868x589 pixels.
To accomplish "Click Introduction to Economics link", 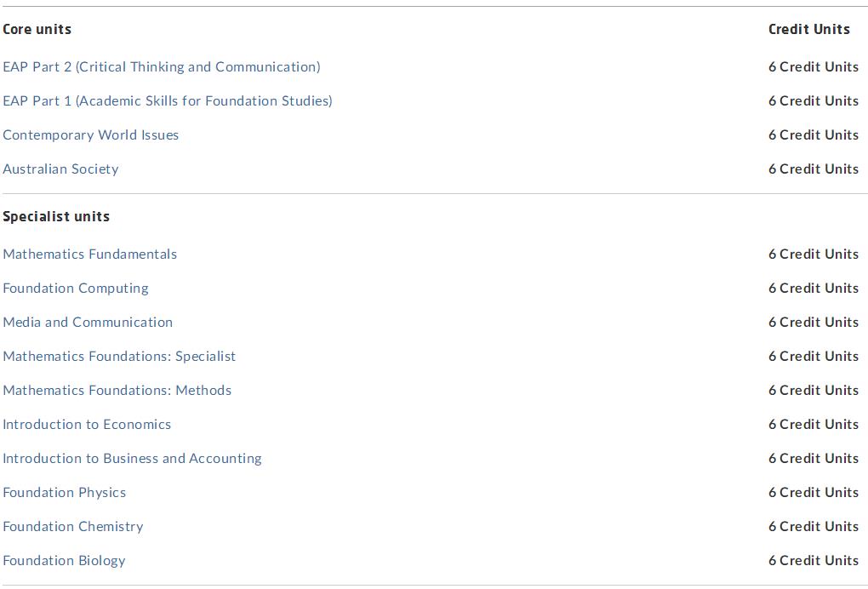I will [87, 425].
